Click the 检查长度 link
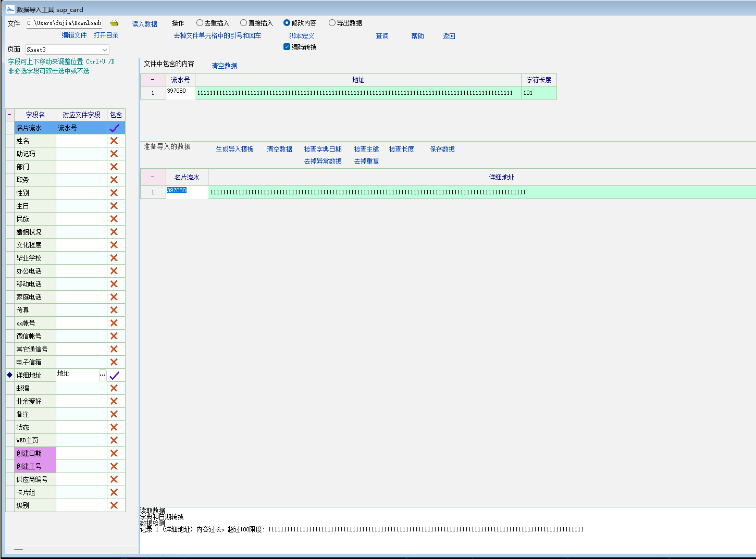756x559 pixels. pyautogui.click(x=401, y=149)
